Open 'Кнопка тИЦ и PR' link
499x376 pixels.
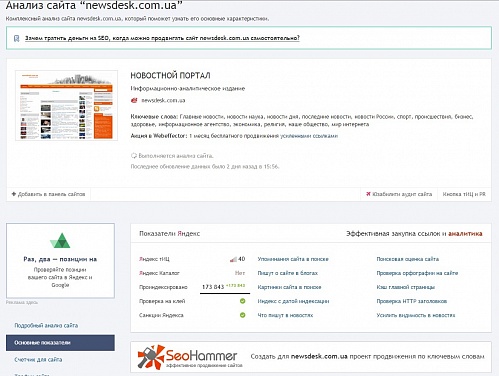tap(464, 194)
